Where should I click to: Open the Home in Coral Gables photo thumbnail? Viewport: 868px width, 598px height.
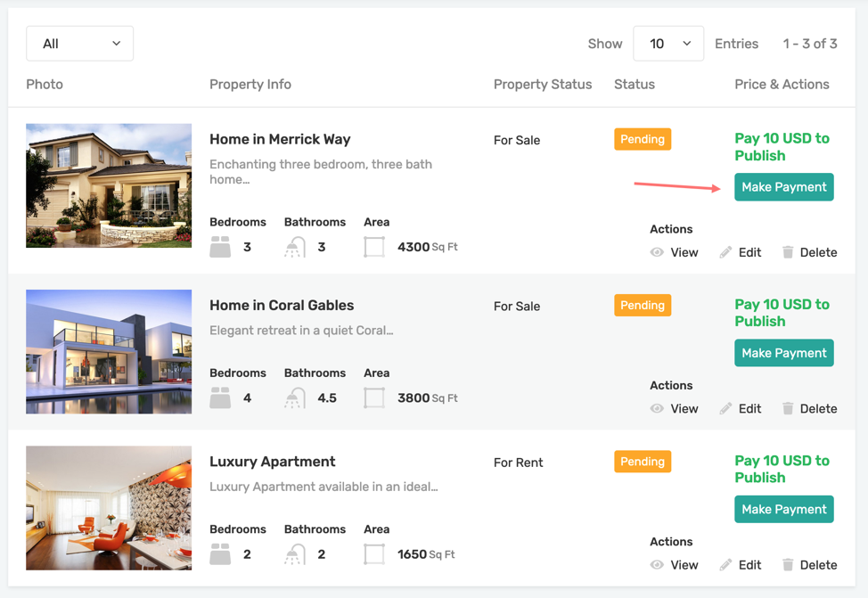pos(109,352)
